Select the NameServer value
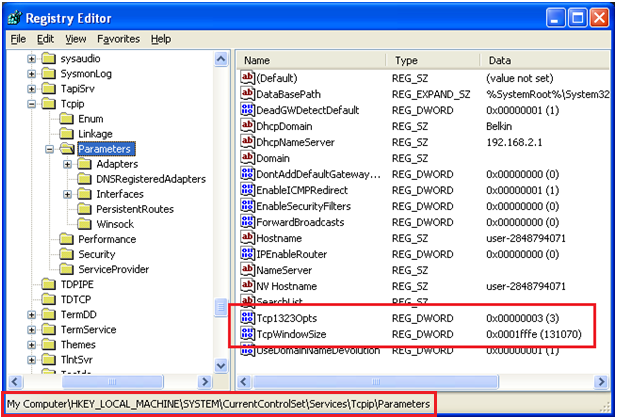This screenshot has height=419, width=617. (x=284, y=271)
